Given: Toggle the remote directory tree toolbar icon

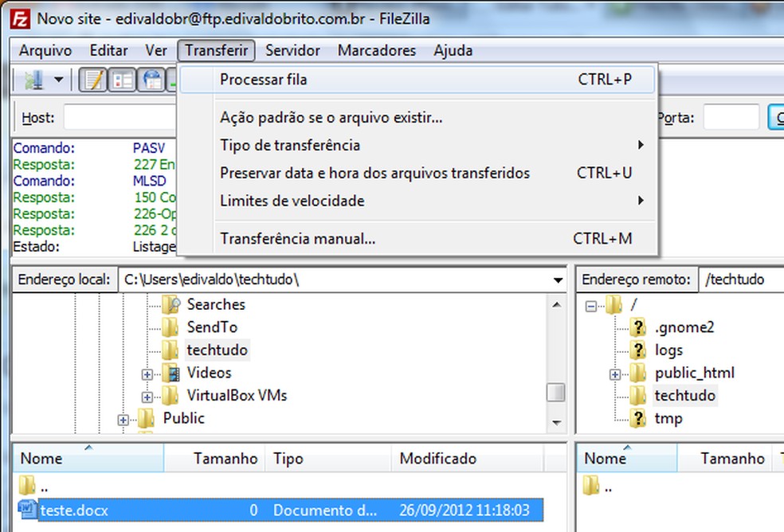Looking at the screenshot, I should pos(152,80).
